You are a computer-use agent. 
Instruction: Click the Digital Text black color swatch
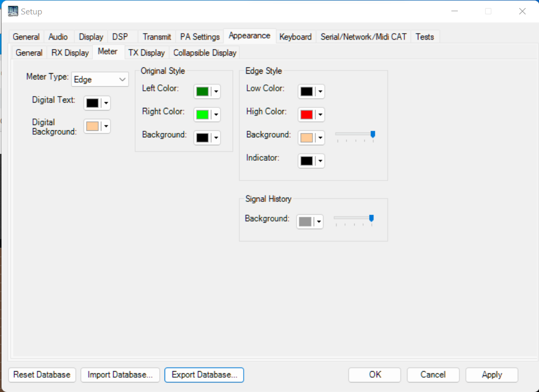[92, 103]
